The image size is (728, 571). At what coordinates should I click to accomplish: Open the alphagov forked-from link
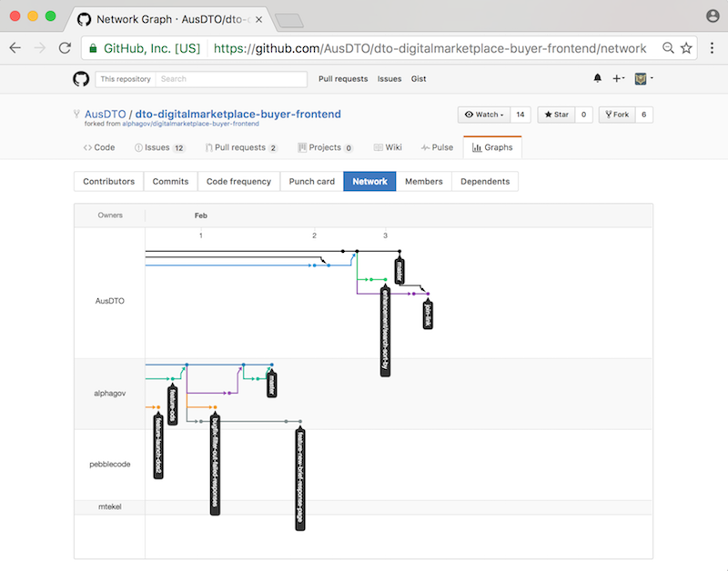pos(190,124)
